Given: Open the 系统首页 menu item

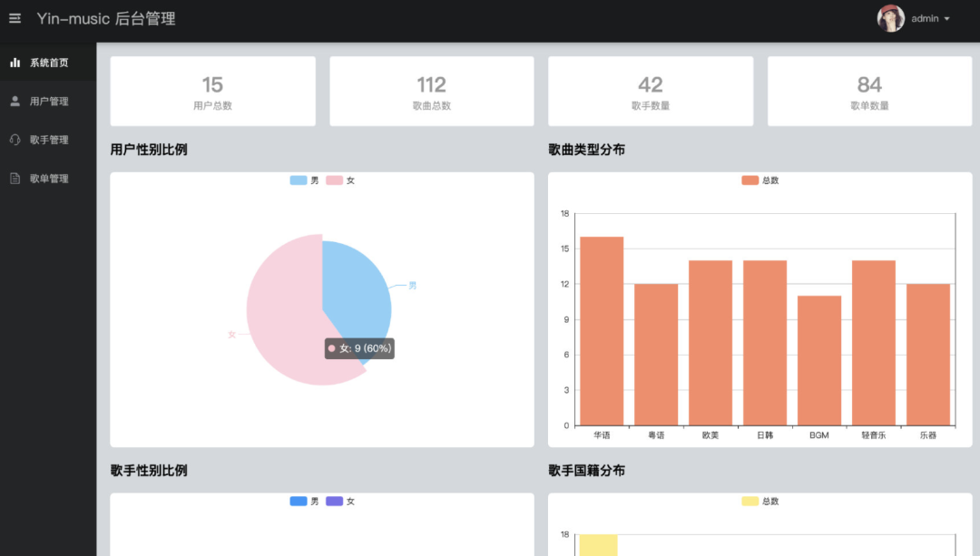Looking at the screenshot, I should 48,63.
